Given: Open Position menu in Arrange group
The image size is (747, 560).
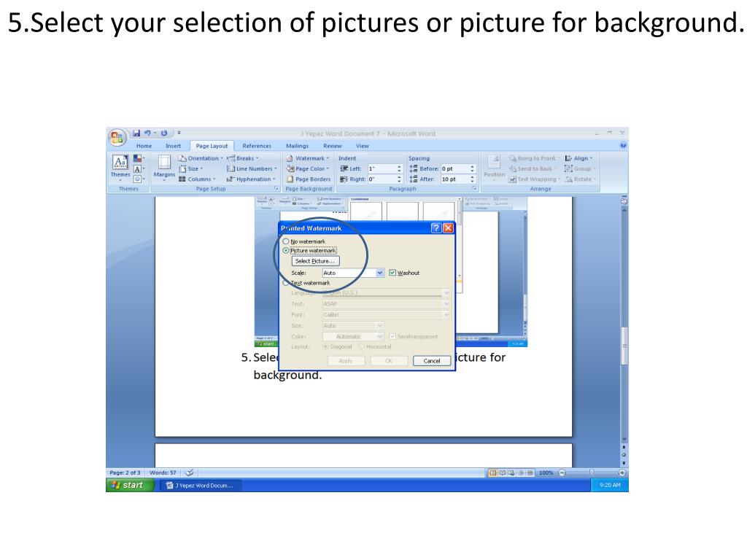Looking at the screenshot, I should pyautogui.click(x=494, y=168).
